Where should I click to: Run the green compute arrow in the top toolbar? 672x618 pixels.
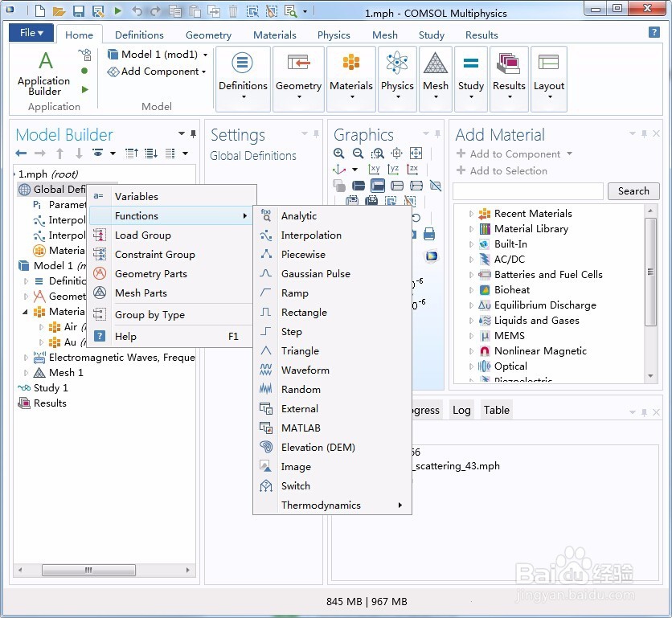tap(118, 10)
